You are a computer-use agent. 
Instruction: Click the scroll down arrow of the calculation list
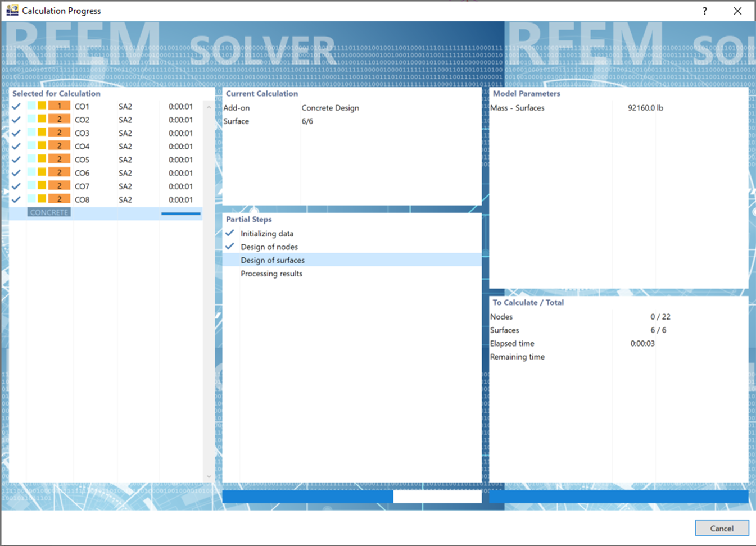[209, 477]
